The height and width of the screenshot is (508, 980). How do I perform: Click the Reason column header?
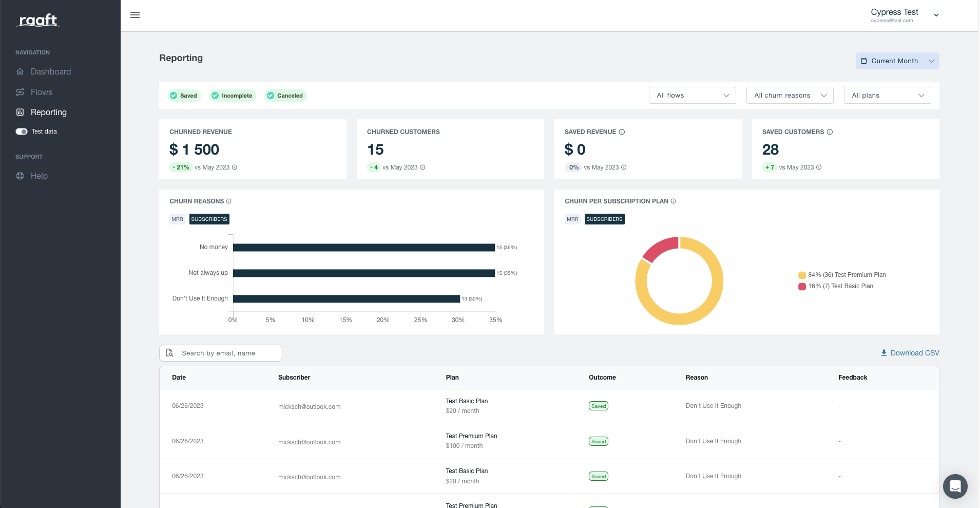(697, 378)
